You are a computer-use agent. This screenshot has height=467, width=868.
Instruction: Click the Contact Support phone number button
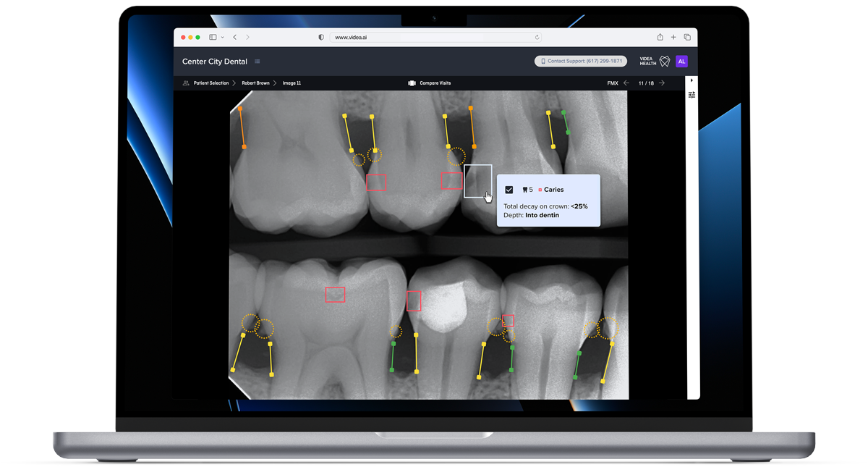[x=581, y=61]
